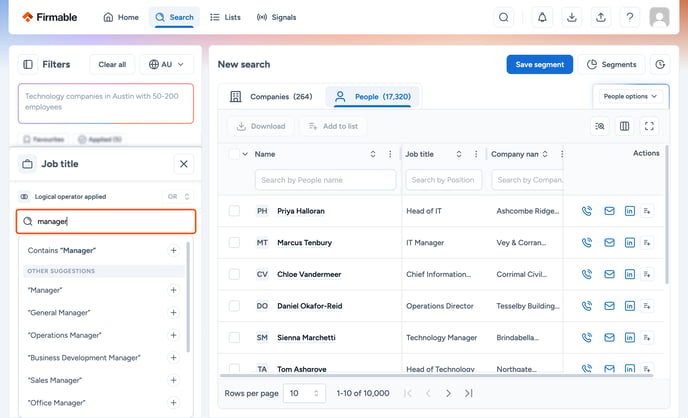Tick Marcus Tenbury row checkbox
This screenshot has width=688, height=418.
tap(234, 243)
